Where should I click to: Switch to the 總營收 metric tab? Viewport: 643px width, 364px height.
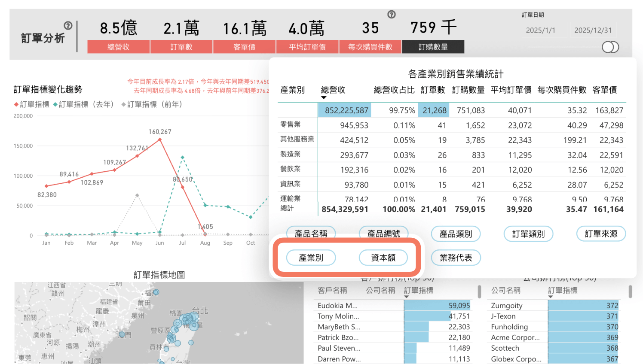coord(118,47)
